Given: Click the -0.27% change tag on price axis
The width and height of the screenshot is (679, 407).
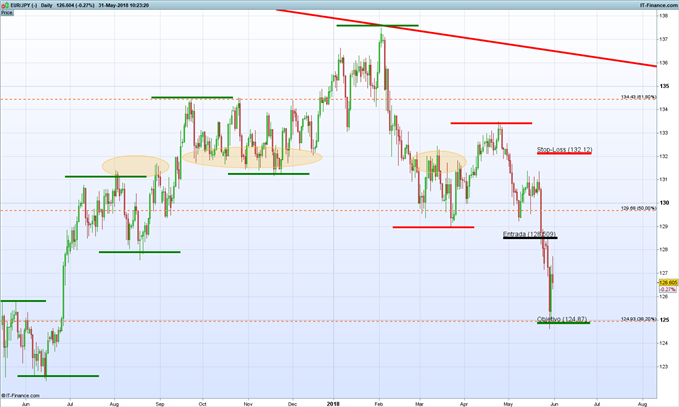Looking at the screenshot, I should tap(667, 289).
